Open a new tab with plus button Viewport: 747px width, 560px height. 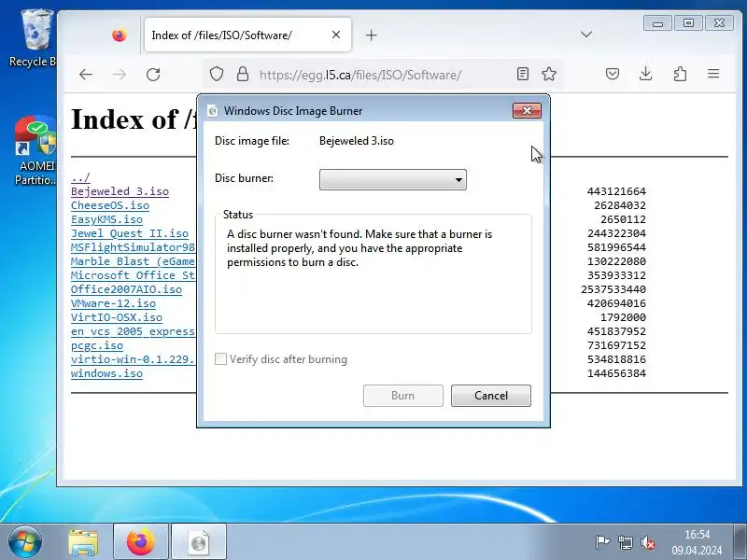[371, 35]
